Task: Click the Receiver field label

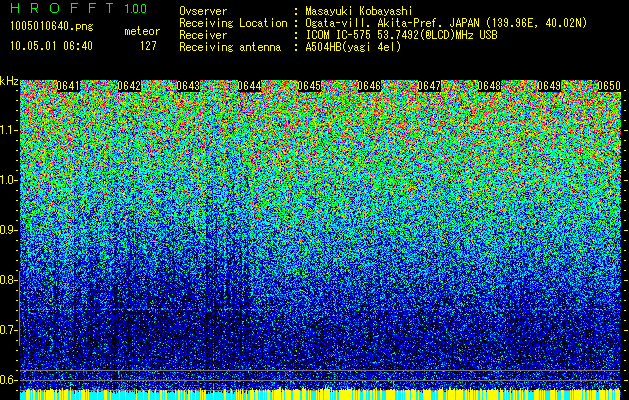Action: 203,35
